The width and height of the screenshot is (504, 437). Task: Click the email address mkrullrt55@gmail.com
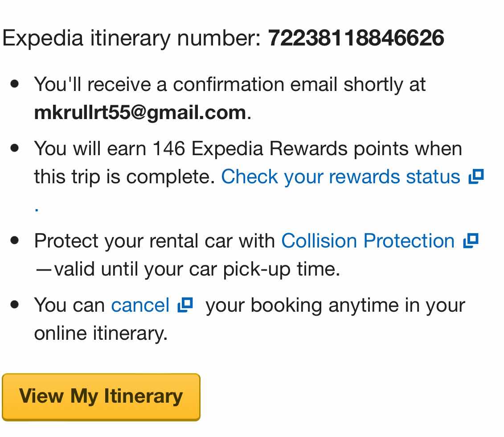[140, 113]
